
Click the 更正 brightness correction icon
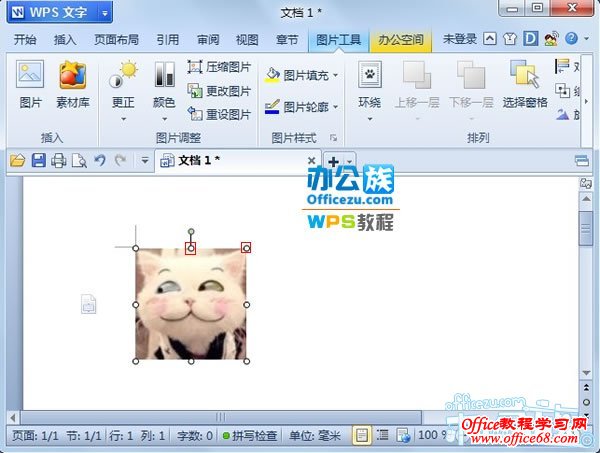(123, 74)
